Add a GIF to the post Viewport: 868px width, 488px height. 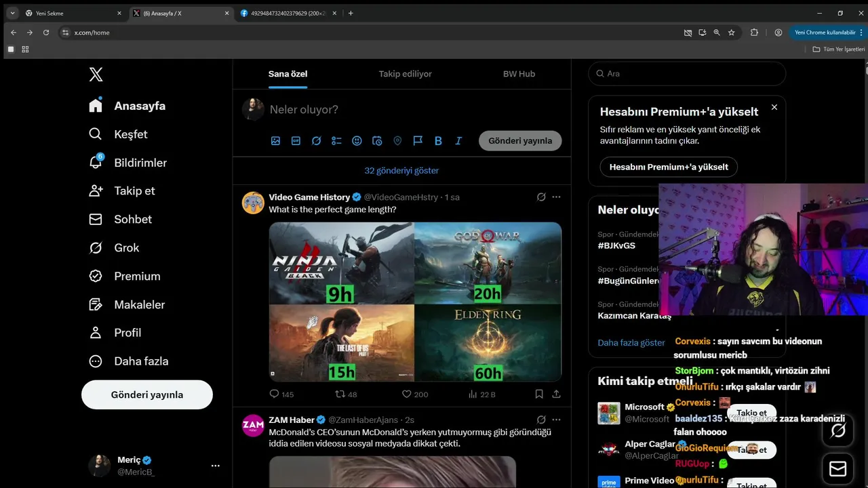pyautogui.click(x=296, y=141)
